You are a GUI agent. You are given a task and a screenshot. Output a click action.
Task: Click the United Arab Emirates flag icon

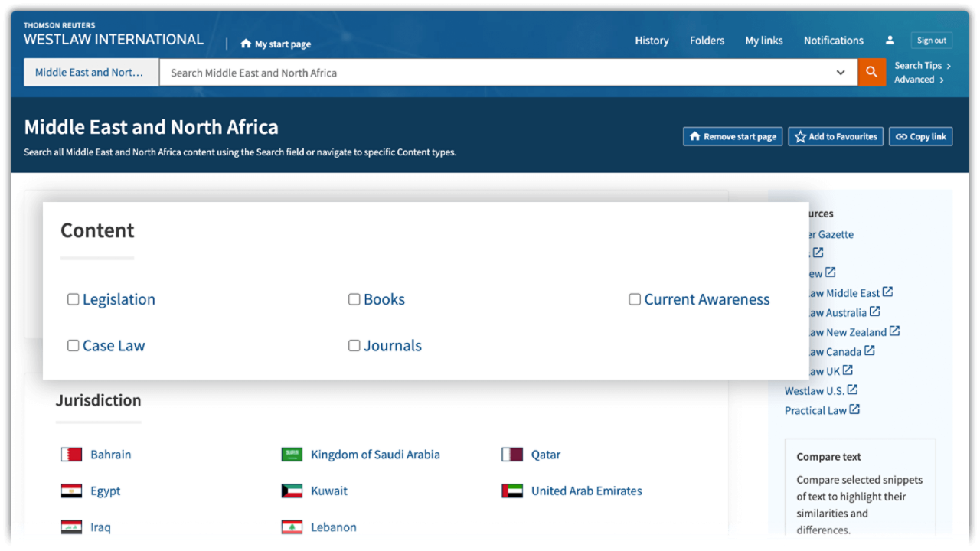tap(512, 491)
